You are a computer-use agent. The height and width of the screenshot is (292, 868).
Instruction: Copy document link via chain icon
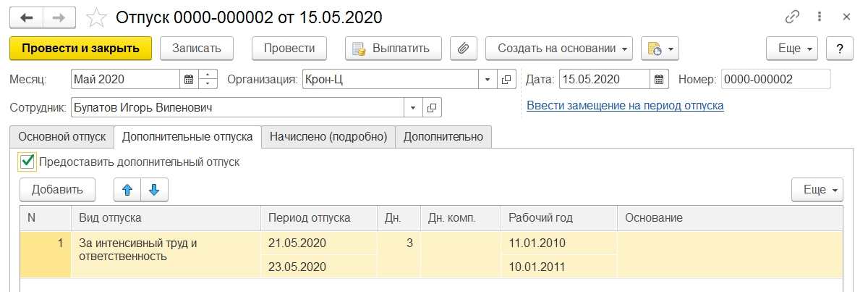tap(793, 17)
